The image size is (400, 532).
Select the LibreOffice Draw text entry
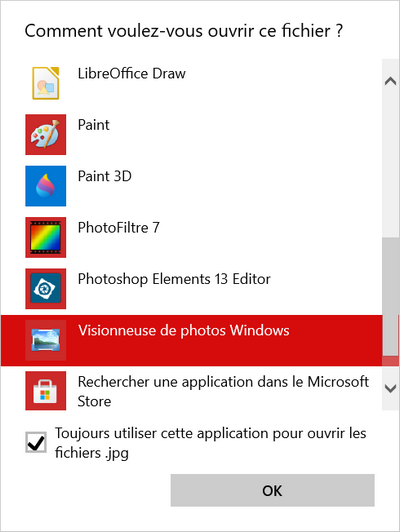tap(132, 74)
